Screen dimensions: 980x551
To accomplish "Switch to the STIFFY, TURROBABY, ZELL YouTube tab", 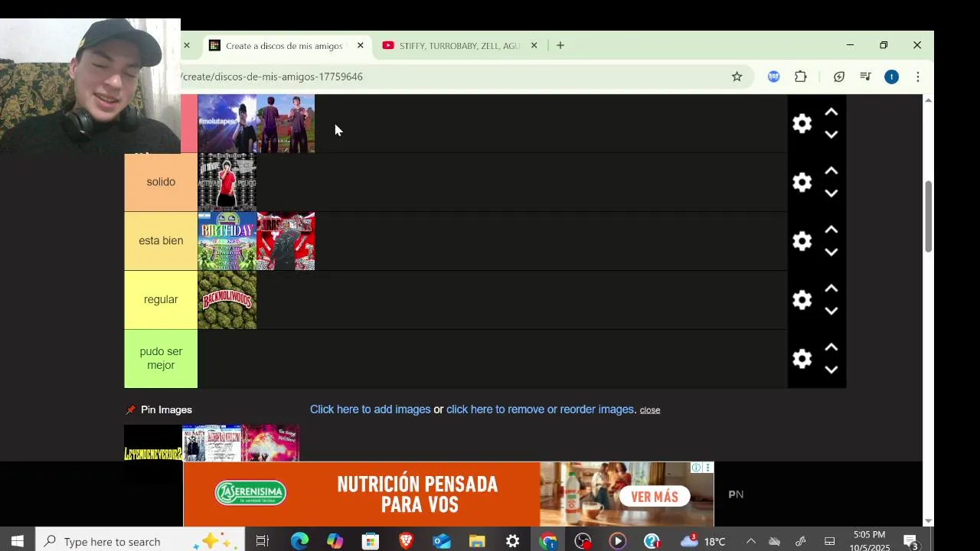I will tap(459, 46).
